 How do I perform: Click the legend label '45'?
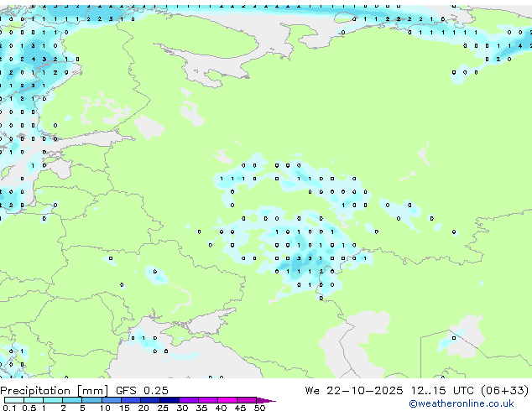(x=240, y=408)
